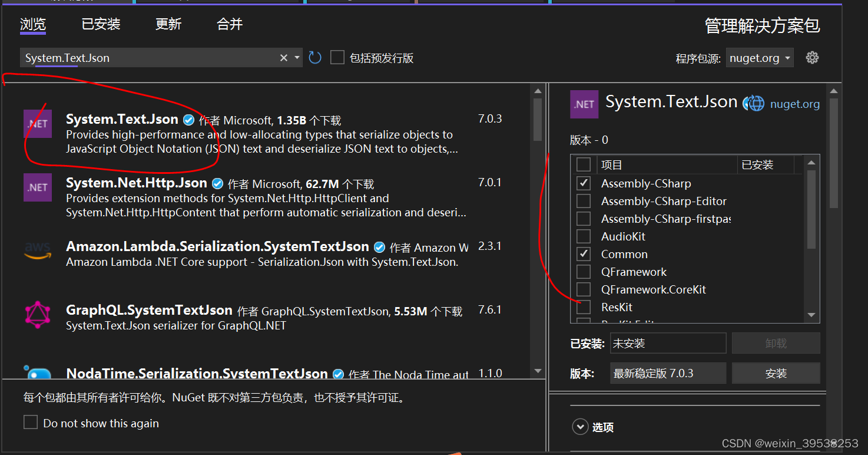
Task: Uncheck the Common project checkbox
Action: 583,254
